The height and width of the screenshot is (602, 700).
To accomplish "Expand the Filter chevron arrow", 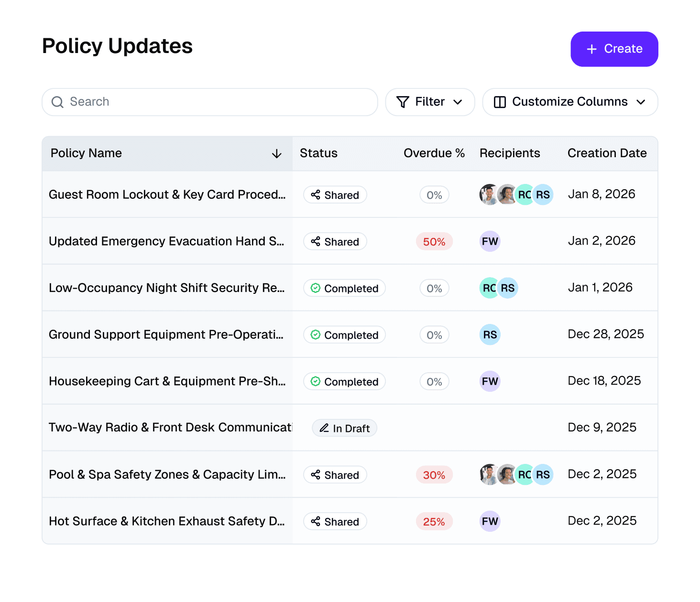I will (x=458, y=102).
